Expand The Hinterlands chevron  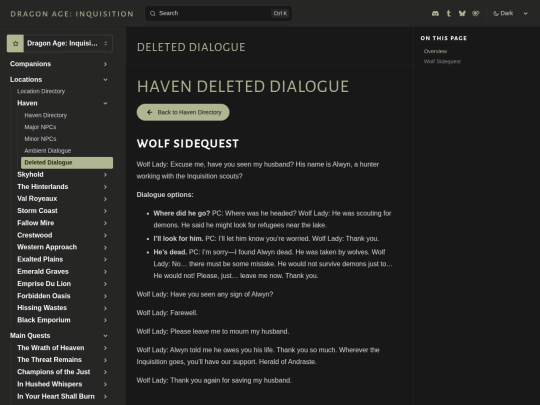pos(105,187)
